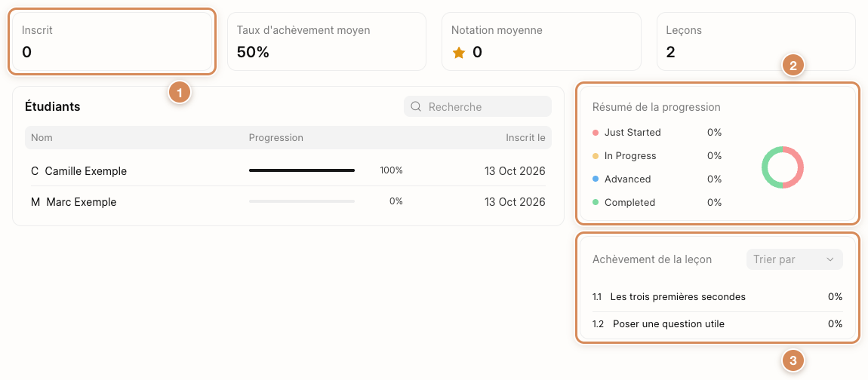Click the Completed label
This screenshot has height=380, width=868.
[x=629, y=203]
